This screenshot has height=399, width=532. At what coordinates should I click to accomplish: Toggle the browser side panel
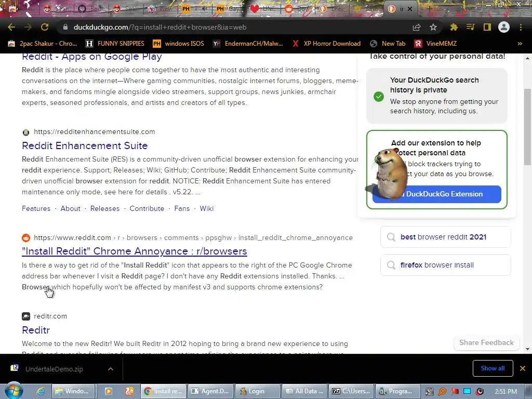point(487,27)
